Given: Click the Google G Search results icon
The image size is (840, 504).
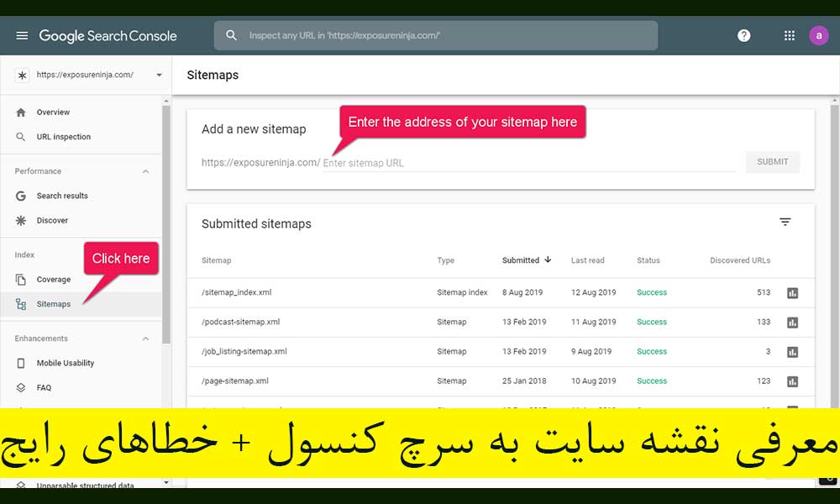Looking at the screenshot, I should pos(21,196).
